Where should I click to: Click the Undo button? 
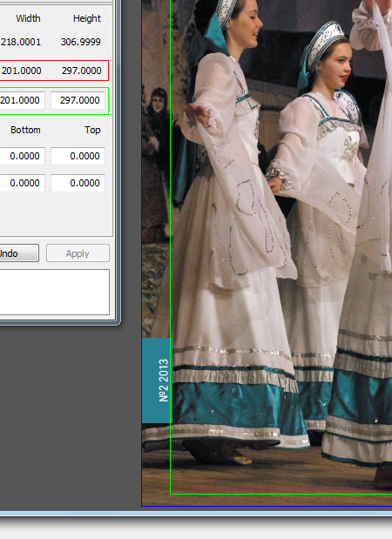tap(18, 253)
